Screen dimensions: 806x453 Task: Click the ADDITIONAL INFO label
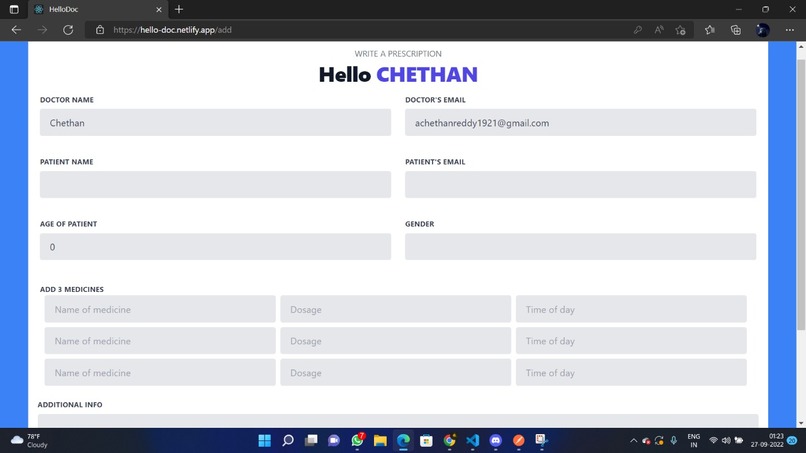tap(70, 405)
